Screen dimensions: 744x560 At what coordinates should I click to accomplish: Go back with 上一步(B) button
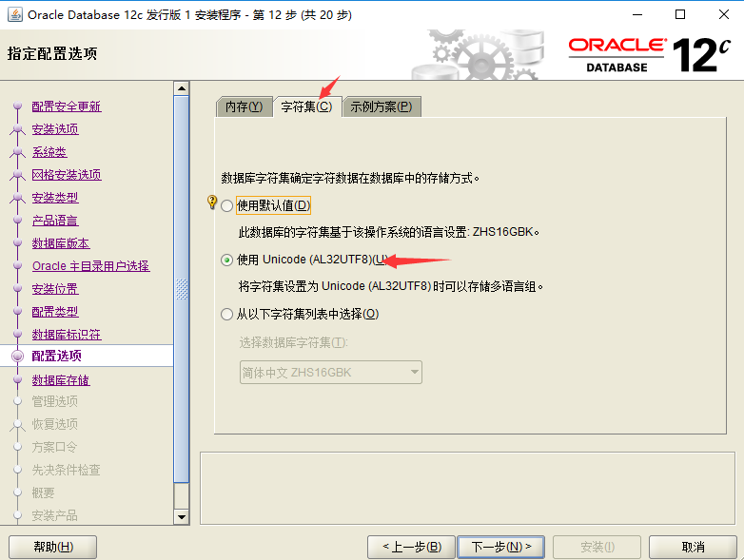pyautogui.click(x=411, y=548)
